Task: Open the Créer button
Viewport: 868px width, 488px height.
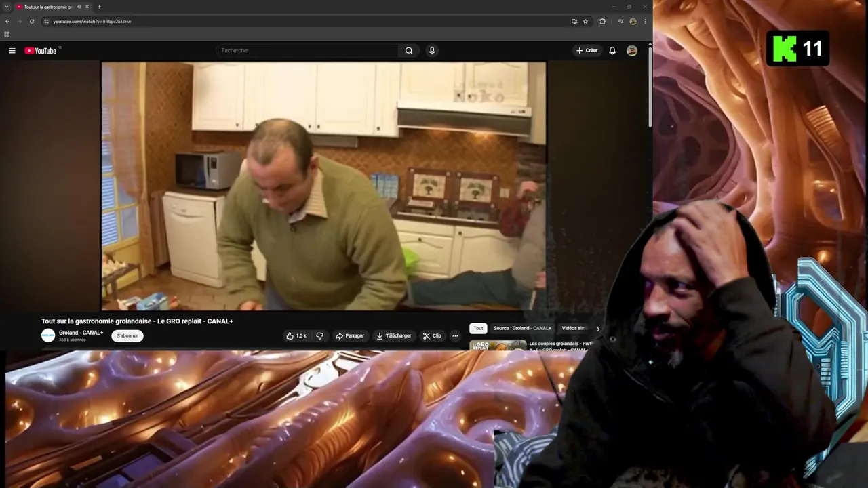Action: tap(587, 50)
